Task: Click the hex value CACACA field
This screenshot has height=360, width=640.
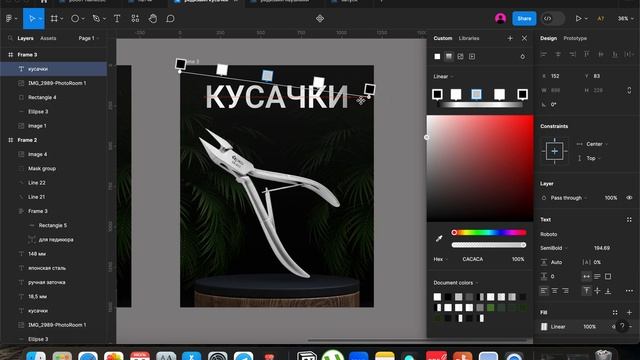Action: coord(473,259)
